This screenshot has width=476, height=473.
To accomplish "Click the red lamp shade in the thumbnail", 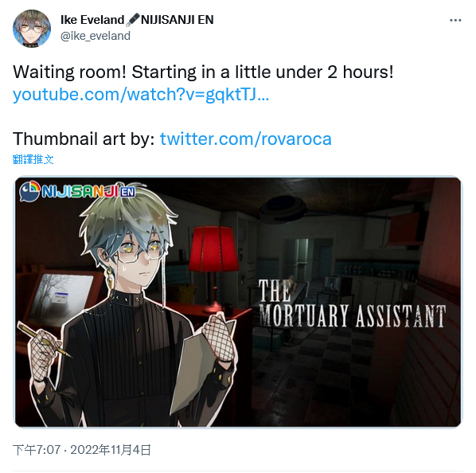I will pyautogui.click(x=213, y=248).
